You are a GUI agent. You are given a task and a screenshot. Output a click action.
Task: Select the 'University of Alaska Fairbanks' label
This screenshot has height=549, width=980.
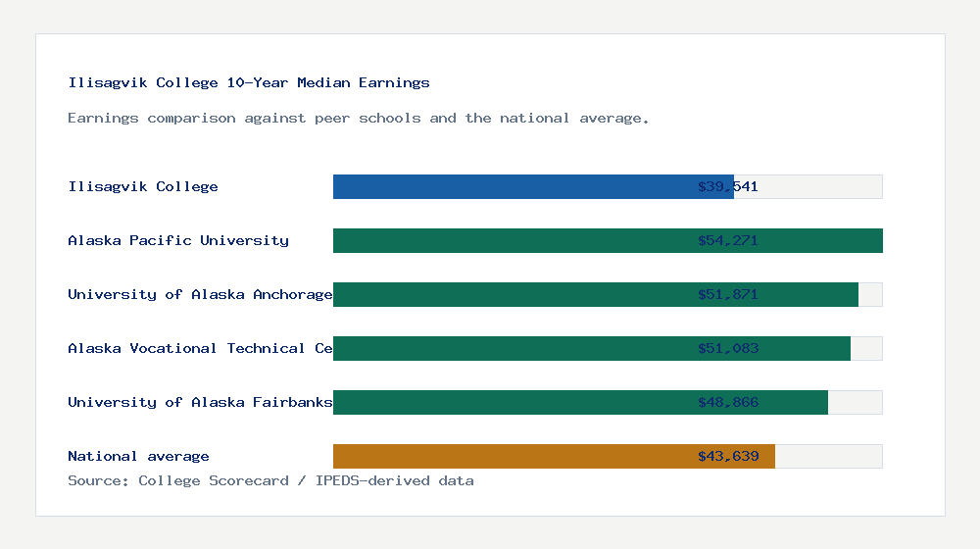pos(200,402)
